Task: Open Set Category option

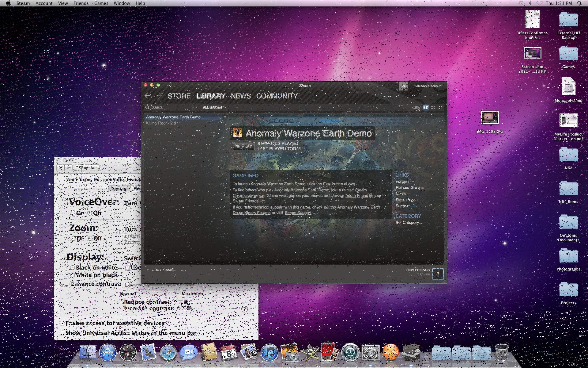Action: pos(408,223)
